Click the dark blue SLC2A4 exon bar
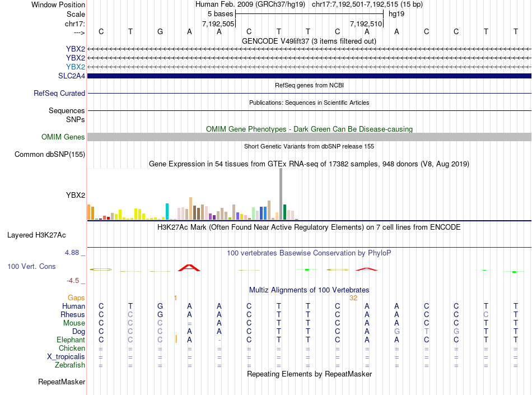The width and height of the screenshot is (532, 395). tap(309, 76)
